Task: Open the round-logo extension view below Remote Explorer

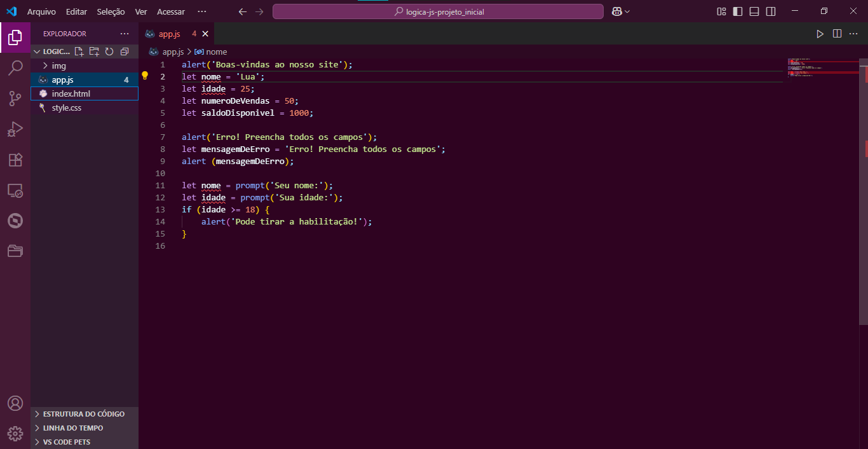Action: [15, 221]
